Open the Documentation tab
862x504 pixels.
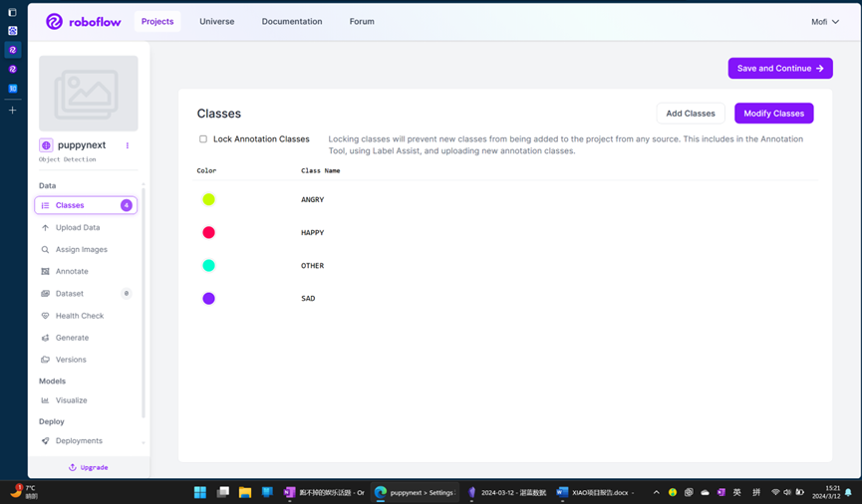[292, 22]
